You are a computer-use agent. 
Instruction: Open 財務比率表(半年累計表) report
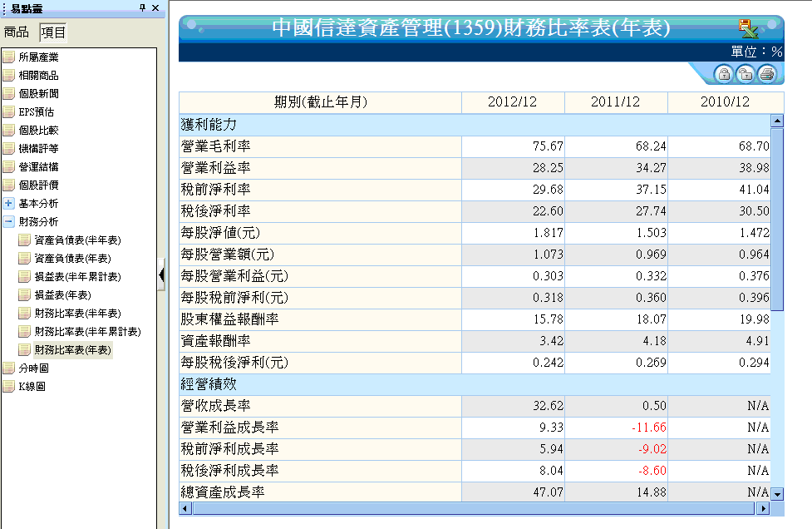pos(87,331)
